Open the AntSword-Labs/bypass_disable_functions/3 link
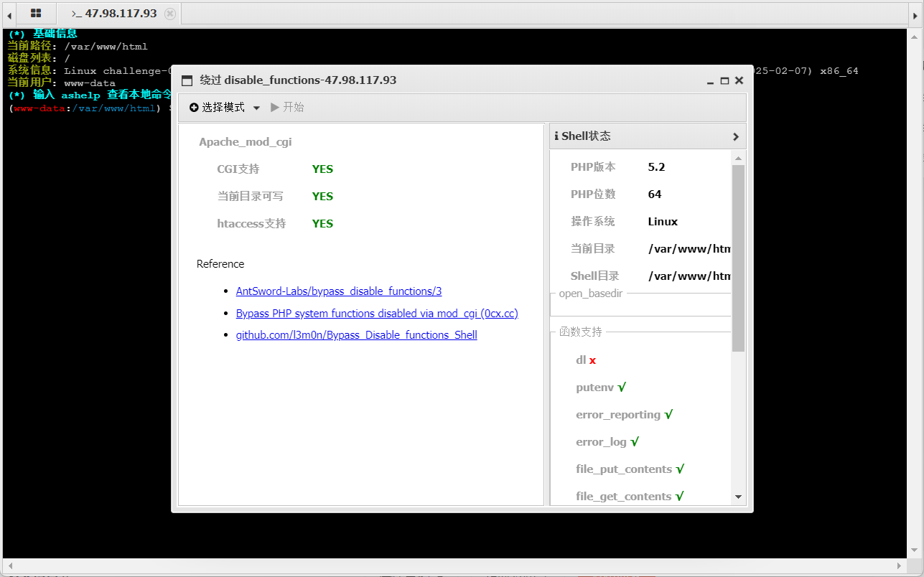 coord(338,291)
